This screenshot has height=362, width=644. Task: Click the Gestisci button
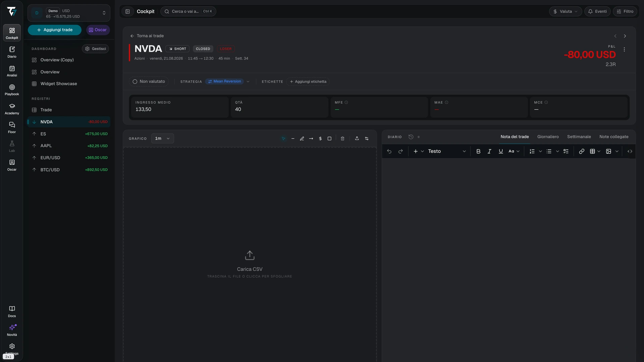[95, 49]
